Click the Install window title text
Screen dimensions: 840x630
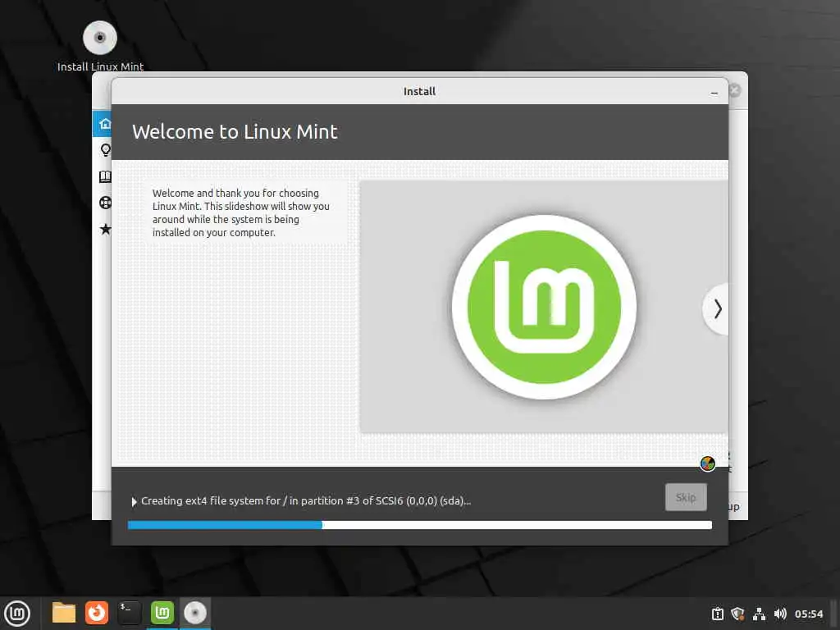pyautogui.click(x=419, y=92)
